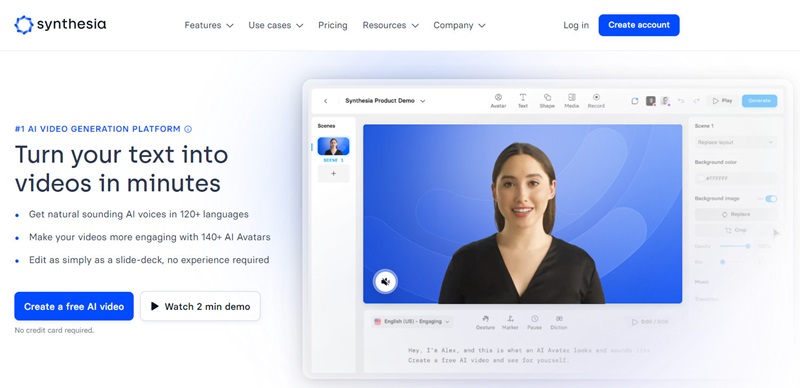
Task: Open the Resources menu
Action: tap(390, 25)
